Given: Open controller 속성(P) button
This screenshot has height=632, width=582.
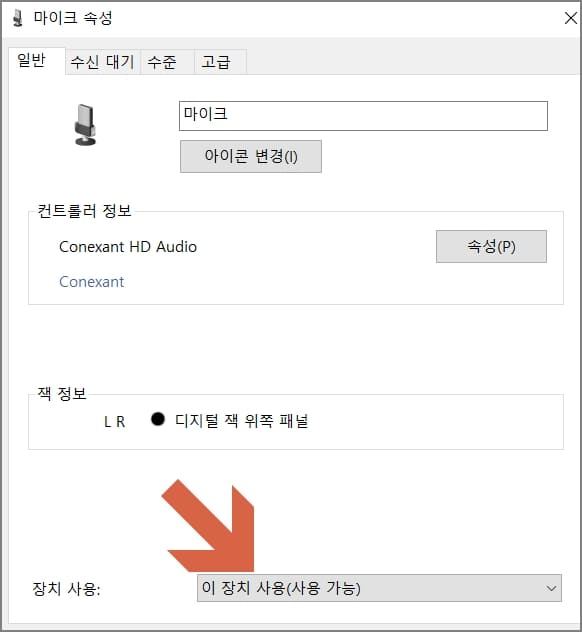Looking at the screenshot, I should tap(491, 246).
